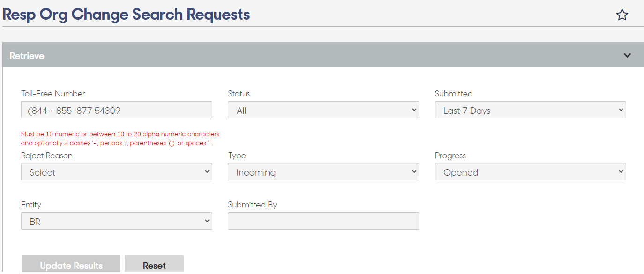Viewport: 644px width, 274px height.
Task: Click the Submitted By field label
Action: [253, 205]
